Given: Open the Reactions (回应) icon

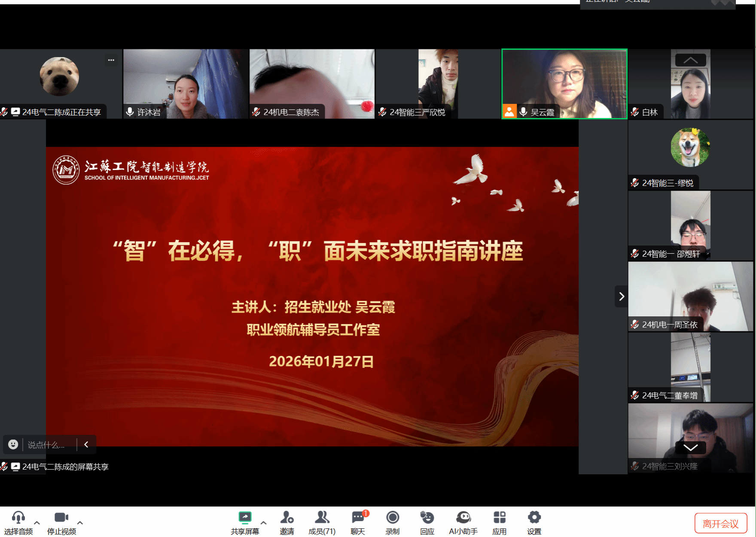Looking at the screenshot, I should (x=427, y=518).
